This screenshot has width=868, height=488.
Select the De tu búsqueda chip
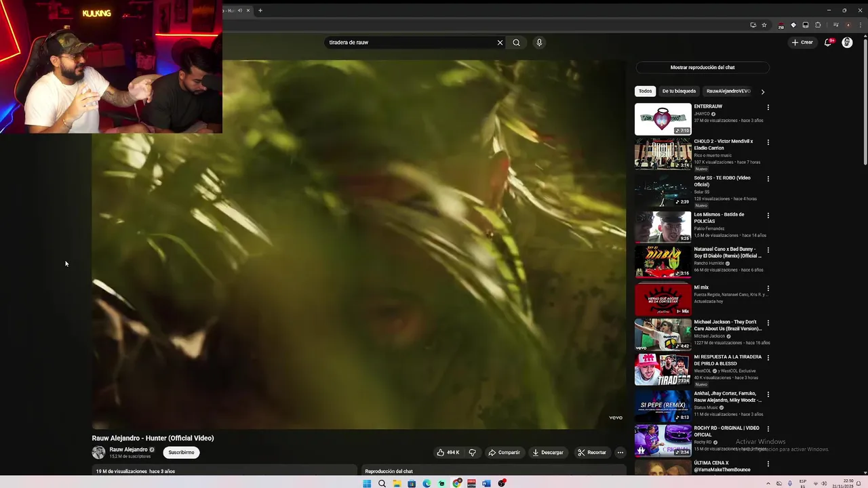679,91
